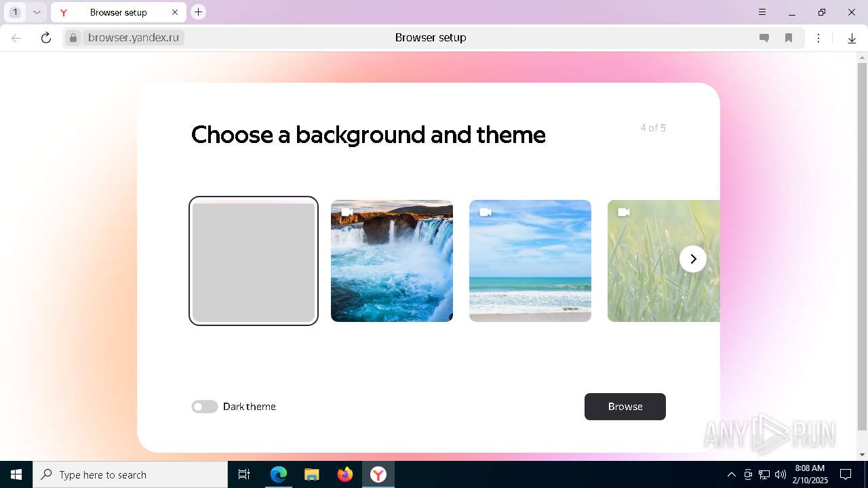Open the reviews speech-bubble icon
This screenshot has height=488, width=868.
[x=764, y=38]
